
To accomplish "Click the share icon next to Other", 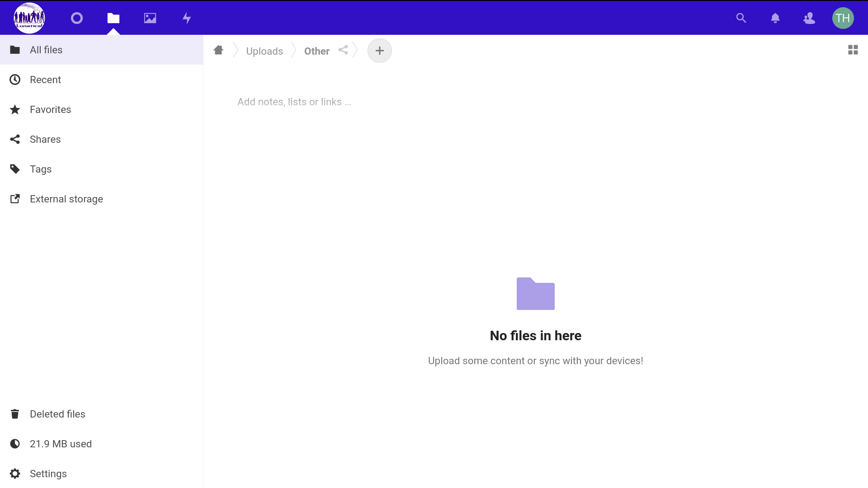I will (343, 50).
